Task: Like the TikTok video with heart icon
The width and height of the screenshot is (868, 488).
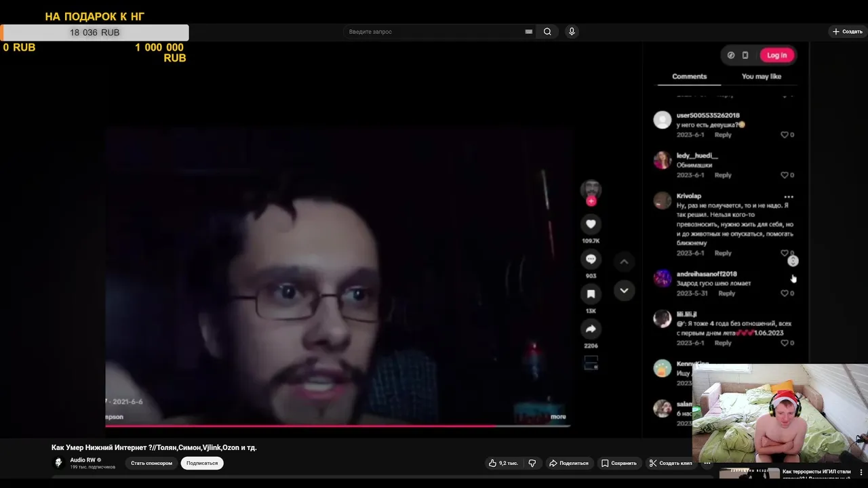Action: (591, 224)
